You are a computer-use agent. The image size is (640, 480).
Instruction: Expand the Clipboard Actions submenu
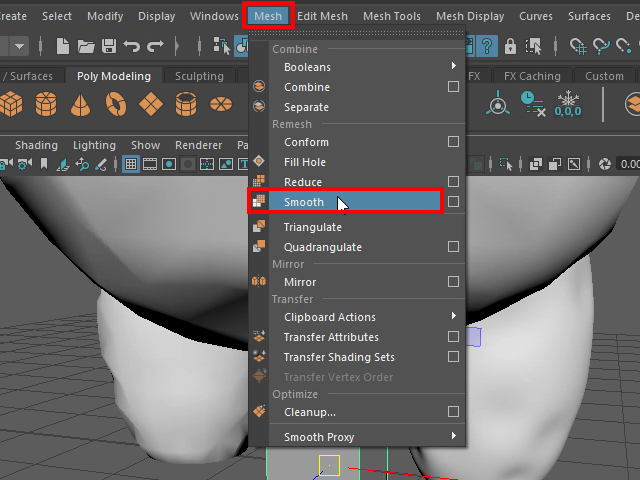click(x=453, y=317)
